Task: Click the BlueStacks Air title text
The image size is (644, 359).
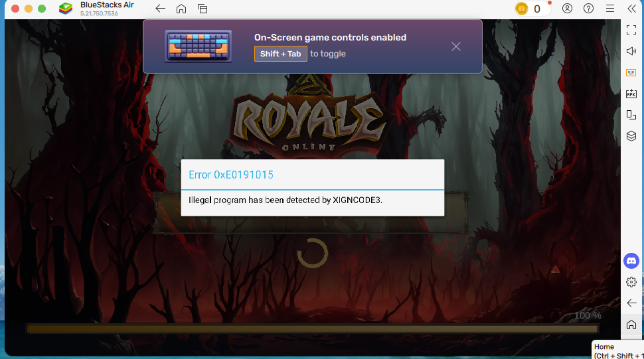Action: point(107,5)
